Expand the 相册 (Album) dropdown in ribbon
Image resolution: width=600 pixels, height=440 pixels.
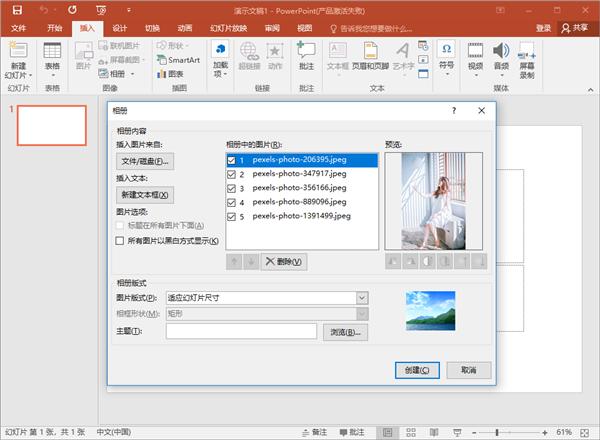[x=132, y=74]
